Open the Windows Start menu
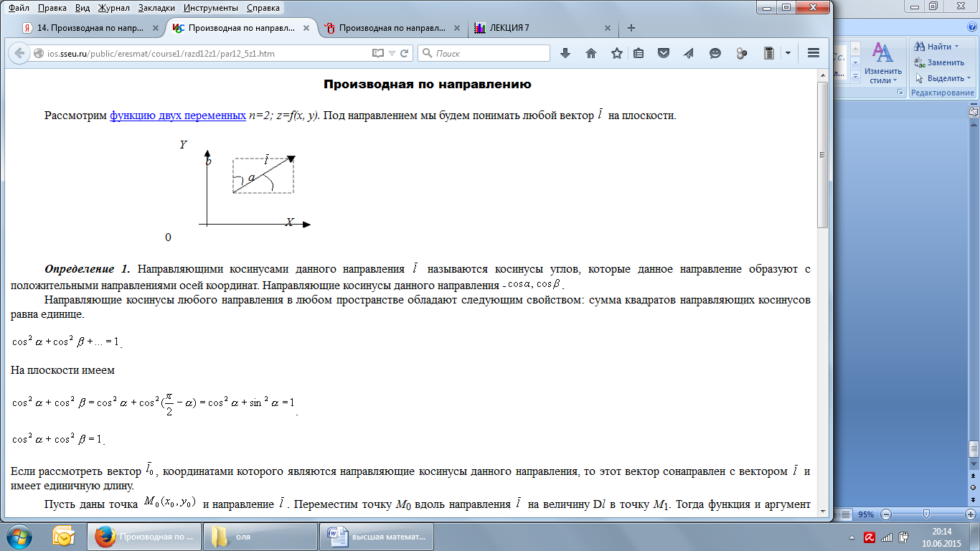The width and height of the screenshot is (980, 551). (19, 536)
